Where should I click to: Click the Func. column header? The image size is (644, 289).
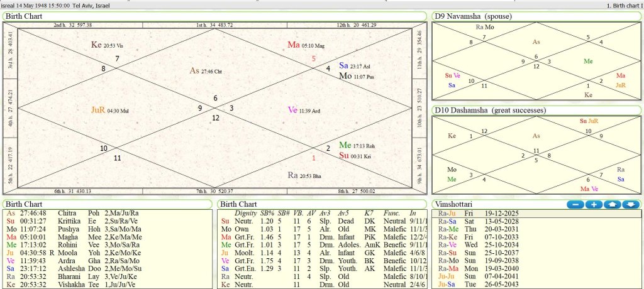click(x=392, y=213)
